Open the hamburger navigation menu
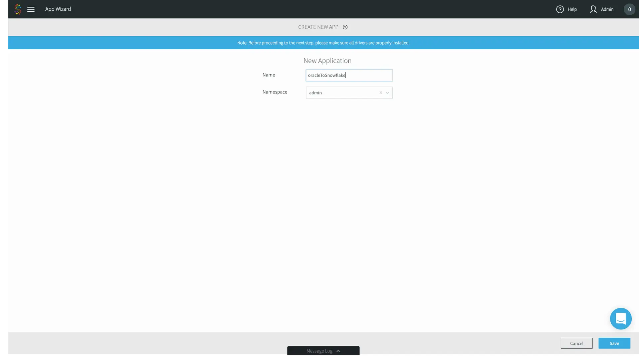 pos(31,9)
